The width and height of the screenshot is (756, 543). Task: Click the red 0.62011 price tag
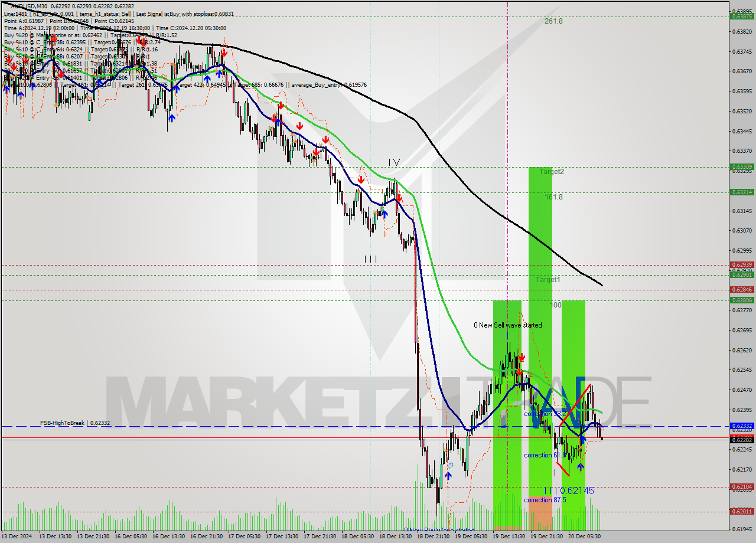742,511
